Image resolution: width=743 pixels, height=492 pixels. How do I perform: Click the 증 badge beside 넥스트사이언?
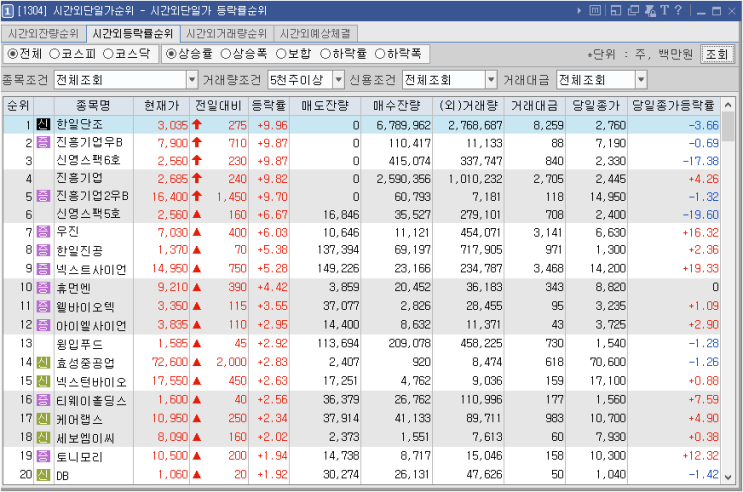coord(43,269)
